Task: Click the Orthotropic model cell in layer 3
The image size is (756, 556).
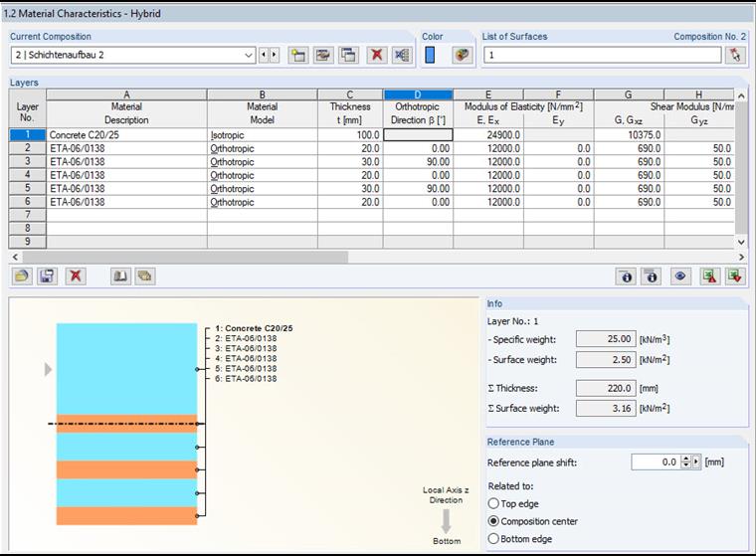Action: (x=263, y=162)
